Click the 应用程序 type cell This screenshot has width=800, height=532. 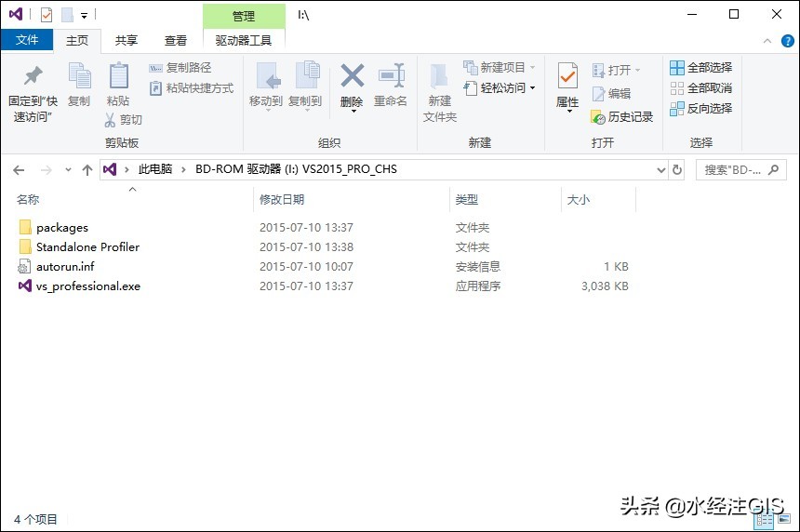pyautogui.click(x=477, y=286)
